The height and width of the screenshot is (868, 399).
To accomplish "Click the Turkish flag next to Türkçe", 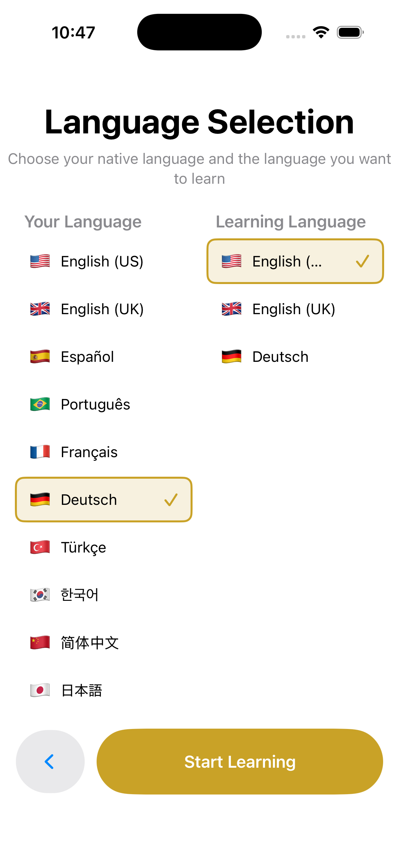I will [39, 547].
